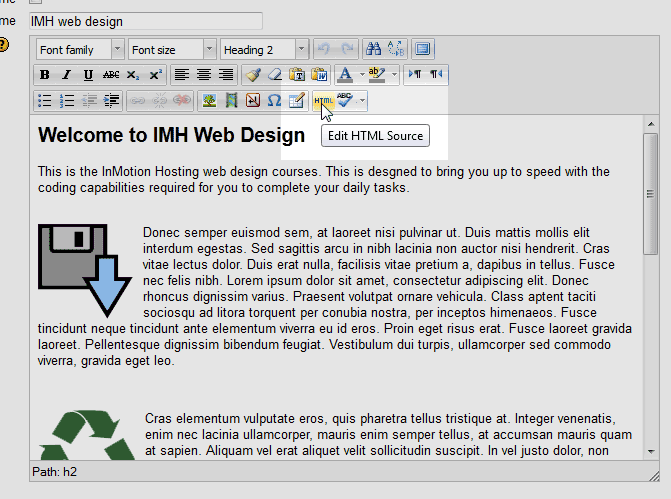This screenshot has height=499, width=671.
Task: Click the editor resize corner handle
Action: click(x=653, y=476)
